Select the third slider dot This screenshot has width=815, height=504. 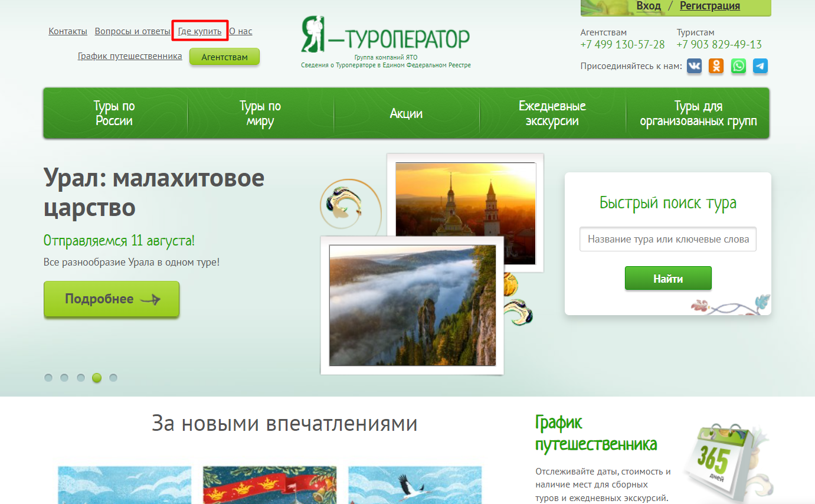coord(81,378)
